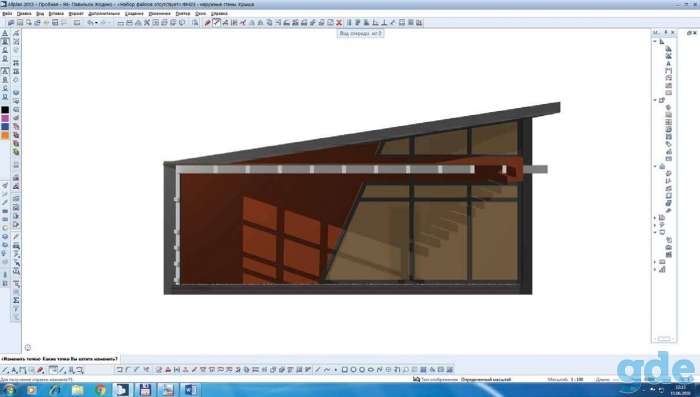Click 'Тип изображения' in status bar
Viewport: 700px width, 397px height.
pos(439,380)
